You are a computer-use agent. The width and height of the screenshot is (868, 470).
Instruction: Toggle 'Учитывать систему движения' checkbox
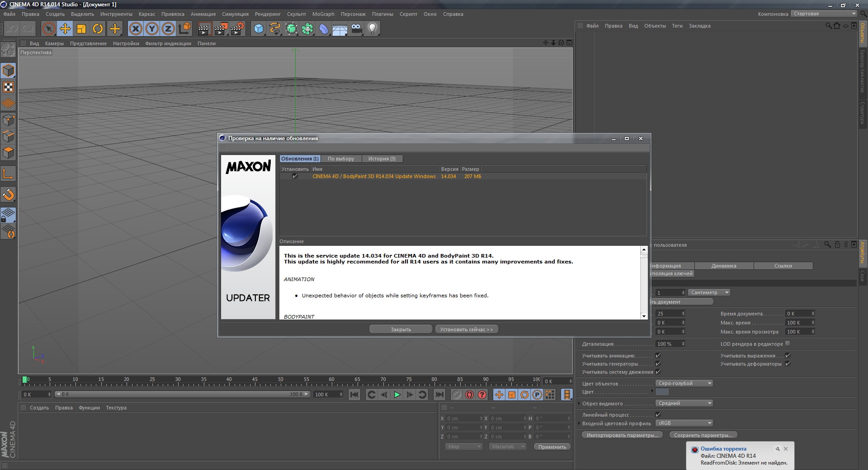658,372
